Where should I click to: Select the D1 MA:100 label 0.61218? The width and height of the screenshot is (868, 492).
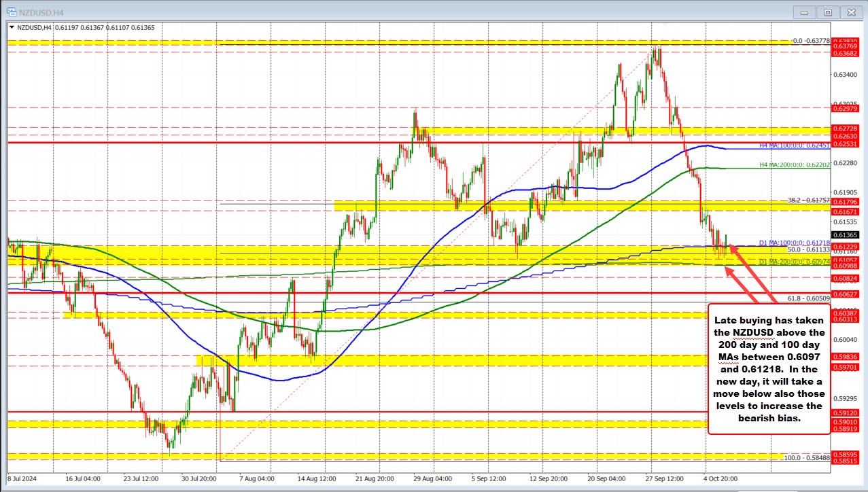pyautogui.click(x=794, y=242)
